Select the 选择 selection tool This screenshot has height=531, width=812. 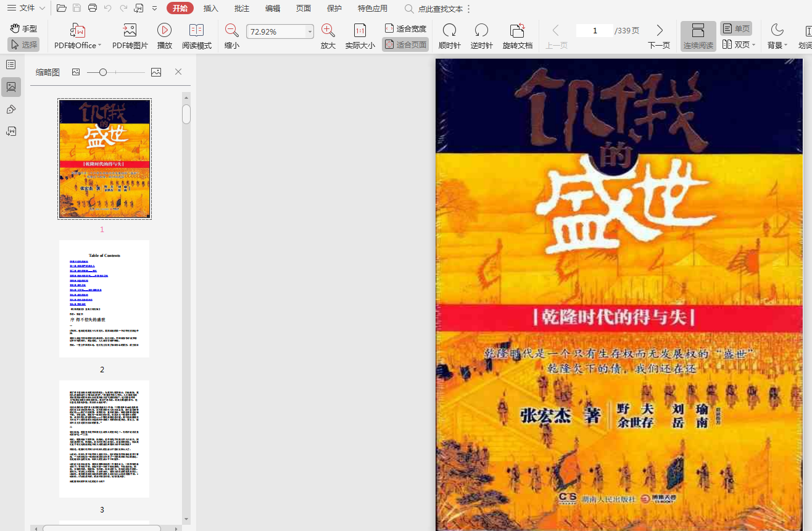24,44
